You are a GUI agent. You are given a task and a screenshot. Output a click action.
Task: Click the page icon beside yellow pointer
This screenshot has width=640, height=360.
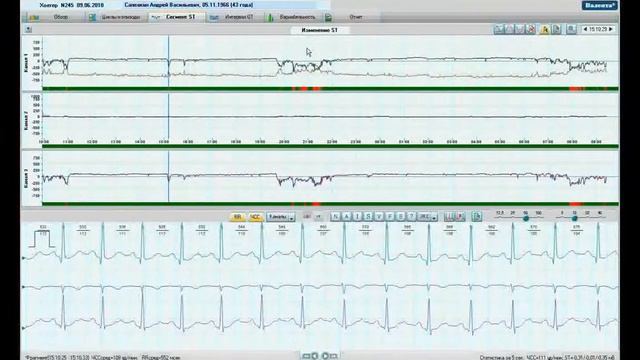pos(556,29)
